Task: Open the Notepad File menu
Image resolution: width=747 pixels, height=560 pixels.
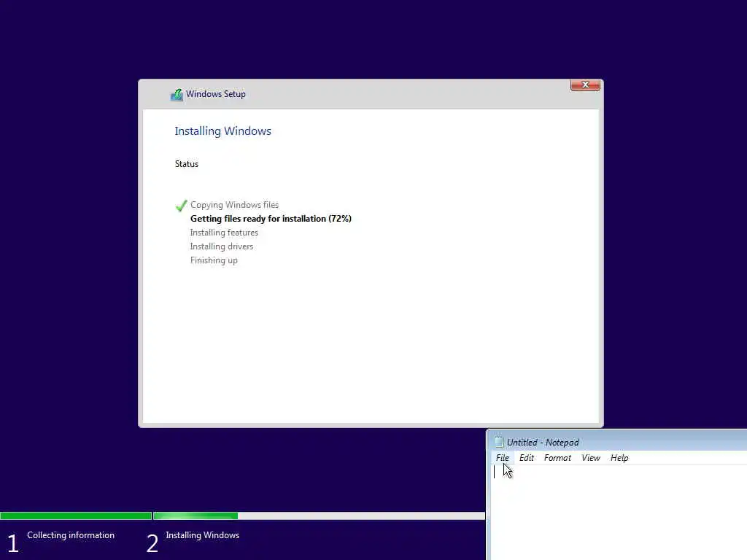Action: (x=502, y=458)
